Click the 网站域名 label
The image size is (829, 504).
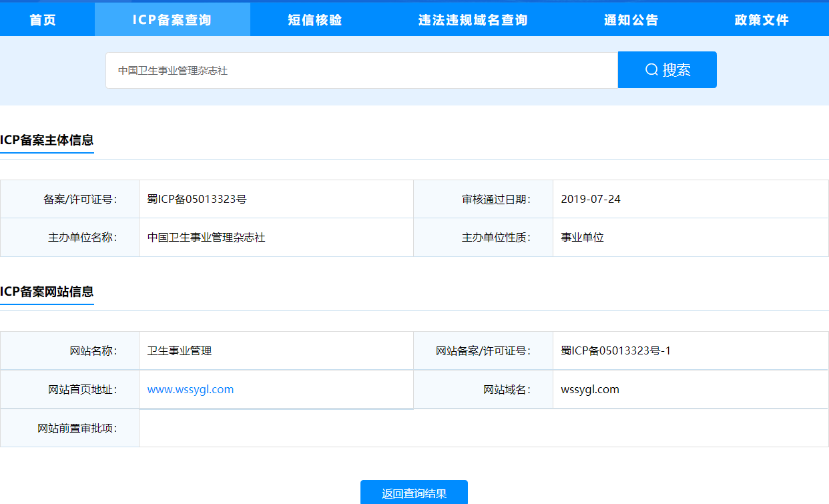507,389
